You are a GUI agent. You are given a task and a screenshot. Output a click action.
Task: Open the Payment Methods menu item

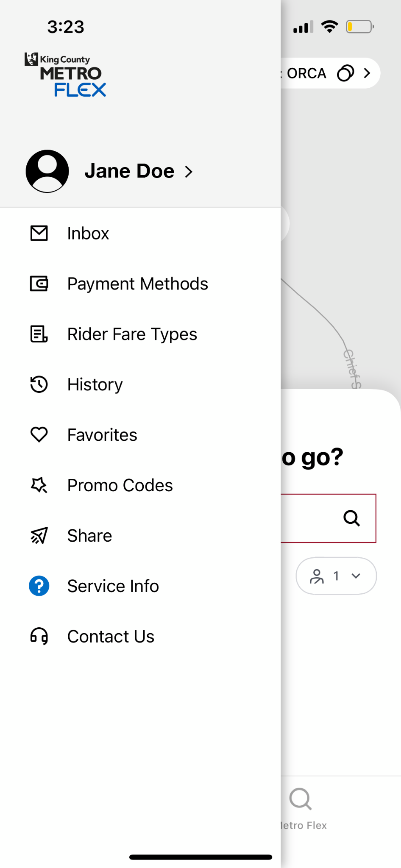(138, 284)
